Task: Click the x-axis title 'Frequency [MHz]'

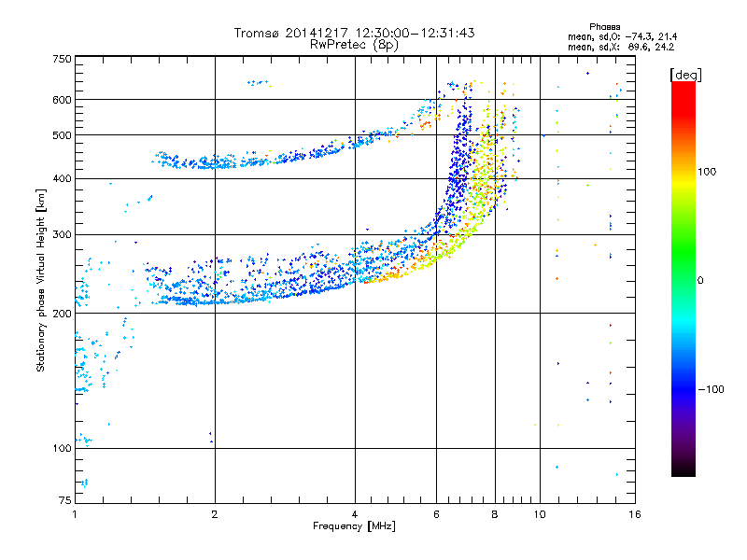Action: [354, 526]
